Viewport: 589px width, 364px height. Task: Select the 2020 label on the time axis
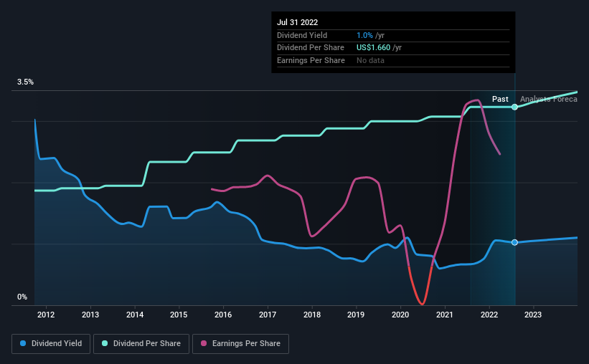(400, 315)
